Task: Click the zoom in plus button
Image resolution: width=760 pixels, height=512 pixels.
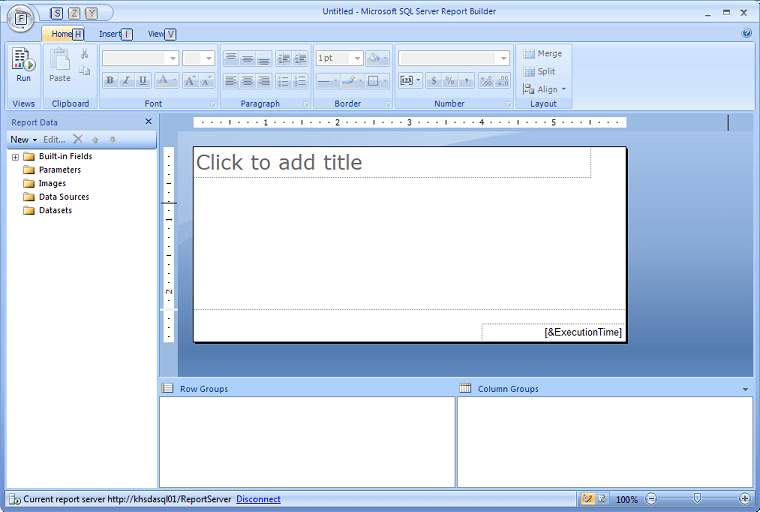Action: [x=745, y=498]
